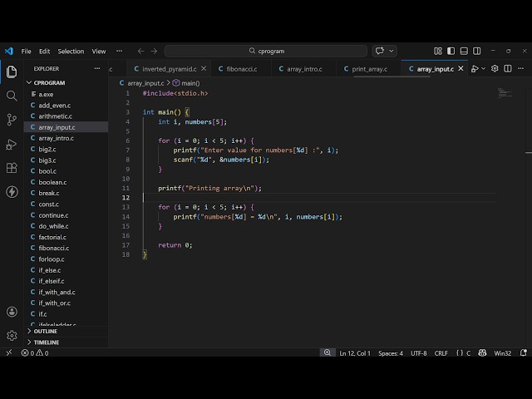Open the Source Control view
Image resolution: width=532 pixels, height=399 pixels.
[x=12, y=120]
